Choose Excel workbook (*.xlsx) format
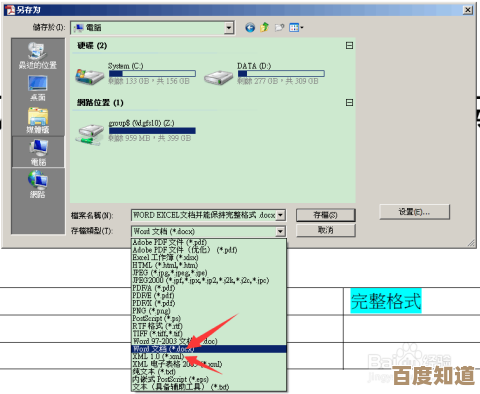The width and height of the screenshot is (480, 394). 209,257
